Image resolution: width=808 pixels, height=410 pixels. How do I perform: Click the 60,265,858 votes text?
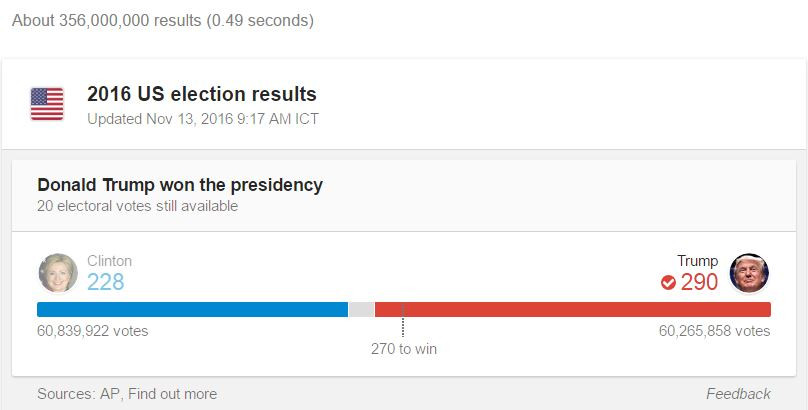(714, 330)
